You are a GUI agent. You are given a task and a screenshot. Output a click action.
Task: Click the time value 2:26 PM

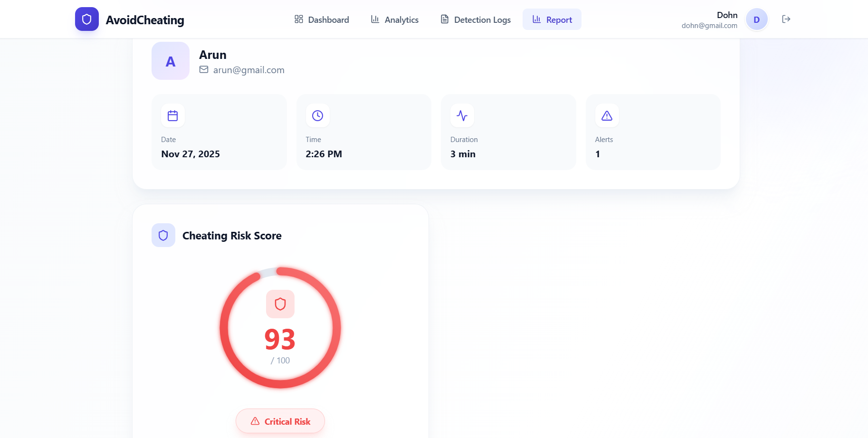tap(324, 154)
